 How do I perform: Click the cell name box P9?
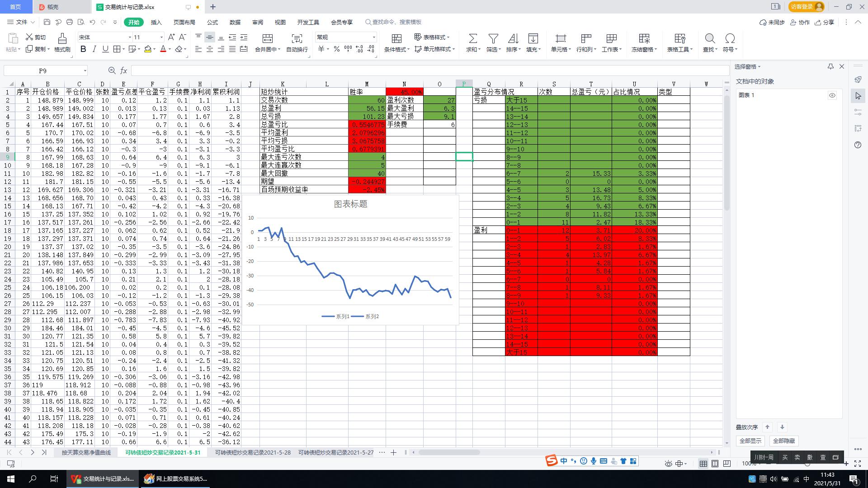pos(42,71)
